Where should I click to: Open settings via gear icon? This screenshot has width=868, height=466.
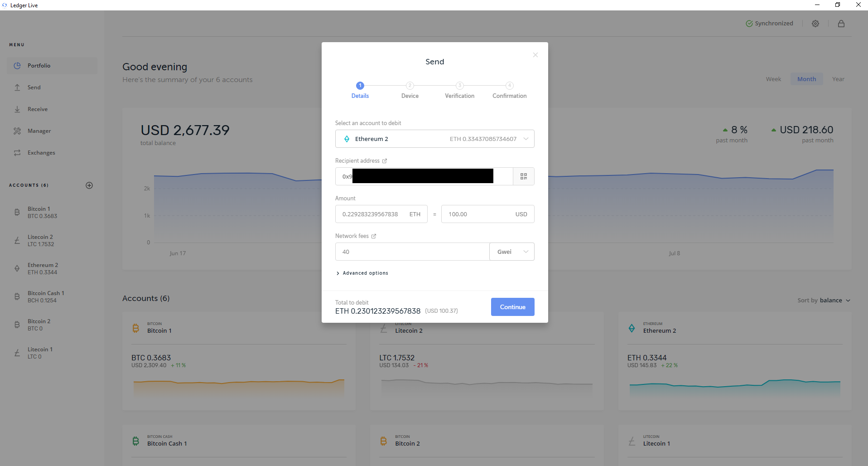point(815,24)
